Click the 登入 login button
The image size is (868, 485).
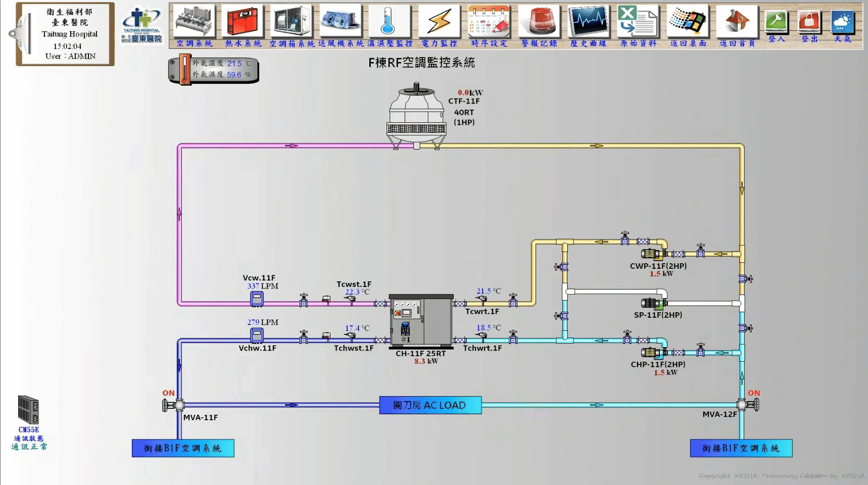point(777,22)
